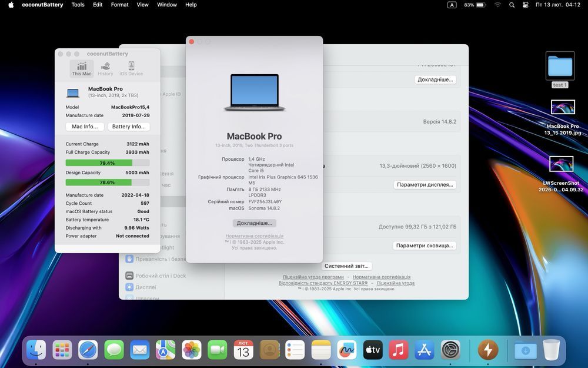Open Messages from the Dock
Viewport: 588px width, 368px height.
click(x=113, y=350)
